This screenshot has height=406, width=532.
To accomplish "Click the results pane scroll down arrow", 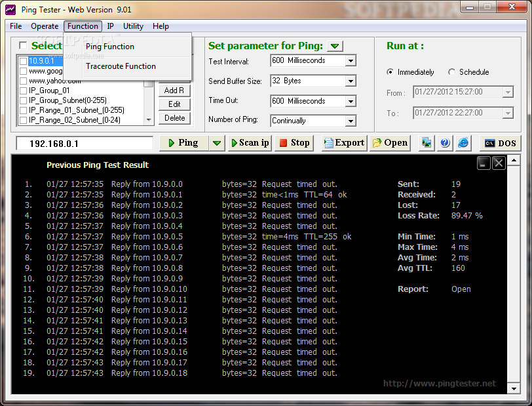I will tap(514, 389).
